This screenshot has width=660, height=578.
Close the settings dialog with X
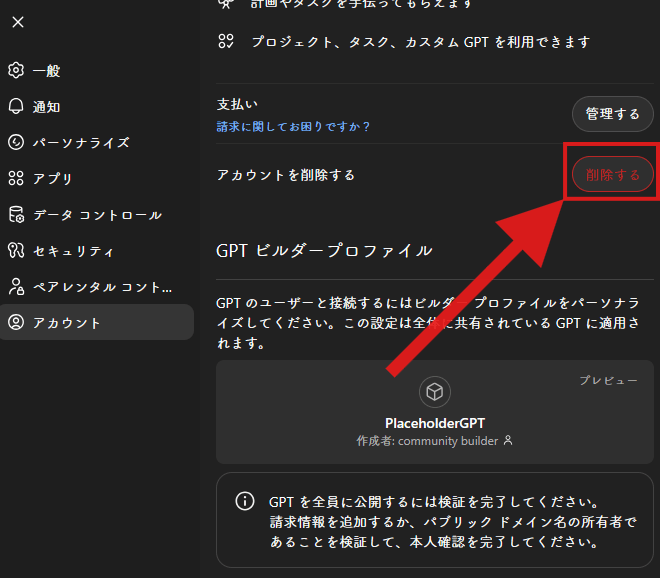tap(18, 22)
